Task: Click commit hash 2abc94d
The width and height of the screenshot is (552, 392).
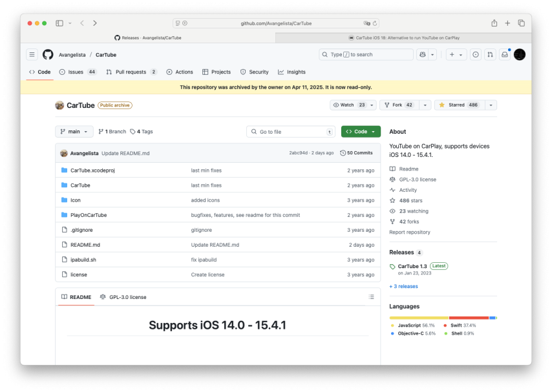Action: coord(298,153)
